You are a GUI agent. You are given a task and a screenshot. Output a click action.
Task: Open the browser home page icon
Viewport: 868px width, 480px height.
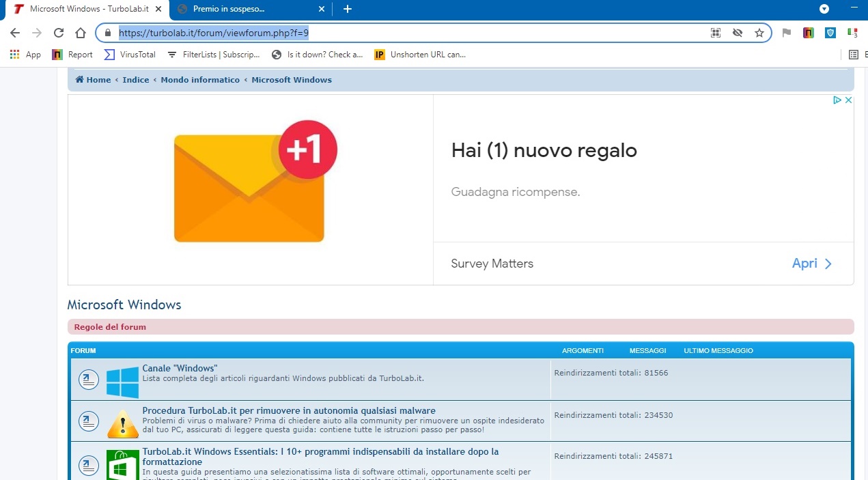click(x=81, y=33)
